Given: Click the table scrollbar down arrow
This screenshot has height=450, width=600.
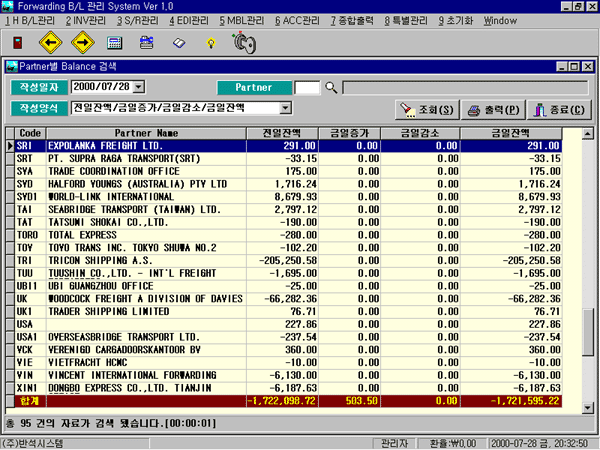Looking at the screenshot, I should click(x=587, y=408).
